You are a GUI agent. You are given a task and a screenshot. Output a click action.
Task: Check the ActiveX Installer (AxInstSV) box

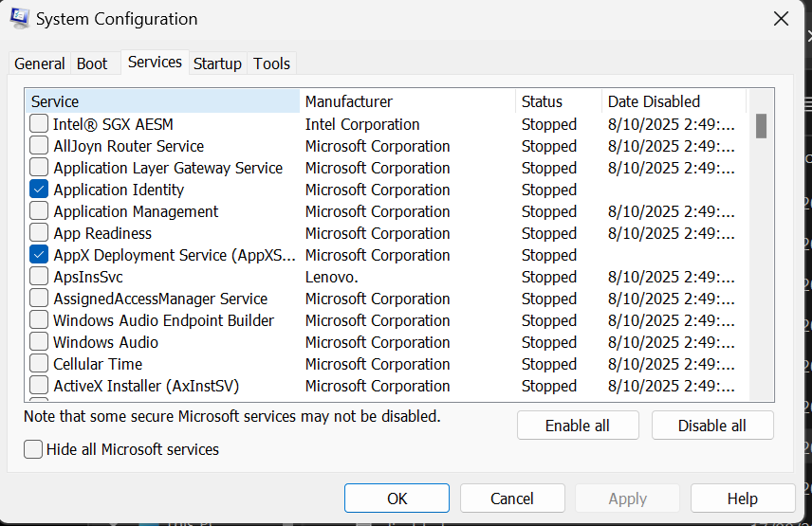point(39,386)
